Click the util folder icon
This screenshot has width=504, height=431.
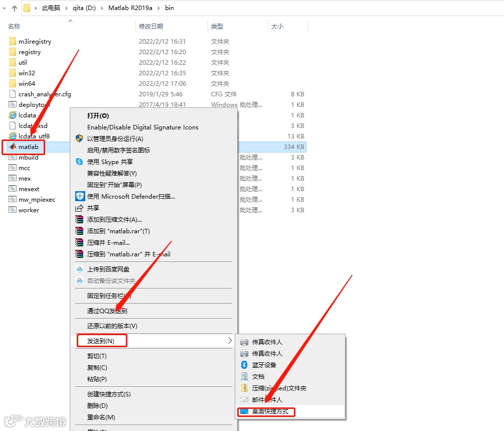[x=13, y=62]
